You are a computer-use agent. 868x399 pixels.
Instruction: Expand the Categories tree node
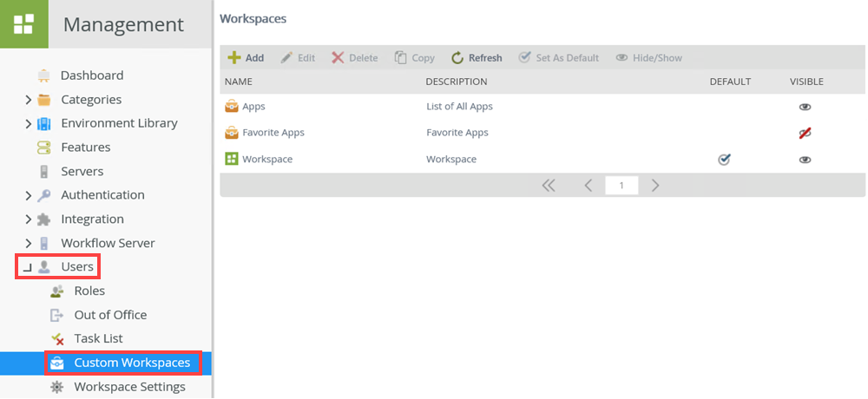pyautogui.click(x=29, y=100)
